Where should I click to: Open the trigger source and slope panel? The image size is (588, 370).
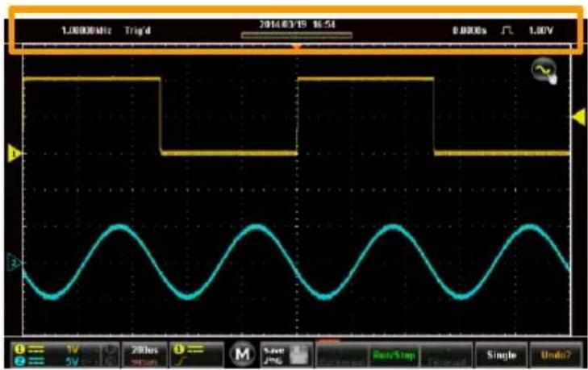click(197, 354)
